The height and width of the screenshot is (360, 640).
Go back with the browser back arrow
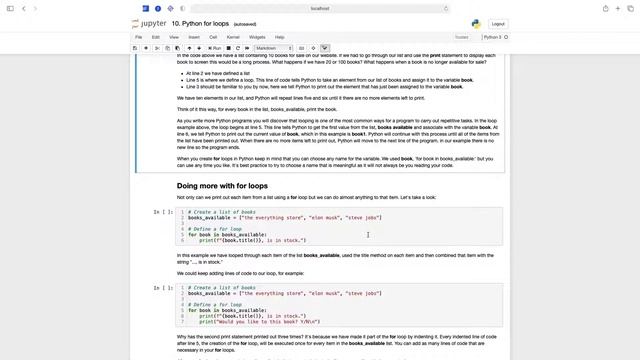coord(24,8)
